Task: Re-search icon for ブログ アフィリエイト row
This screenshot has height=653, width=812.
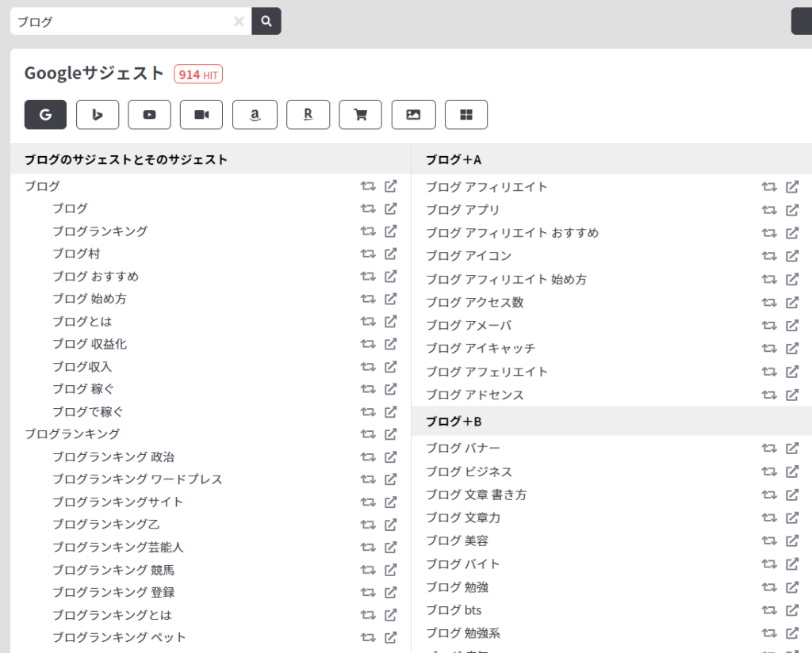Action: click(769, 187)
